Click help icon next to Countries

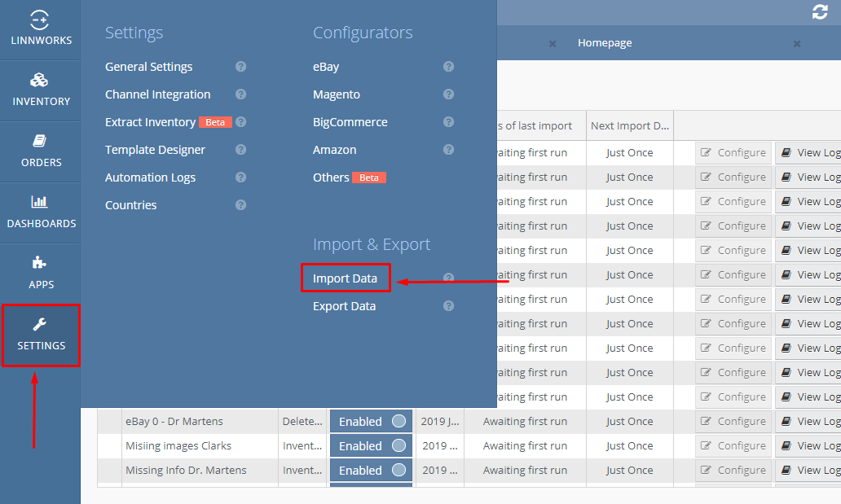(241, 205)
